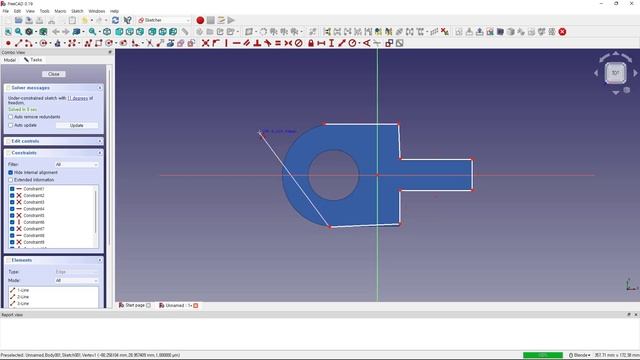Select the Create polyline tool
This screenshot has height=360, width=640.
click(x=88, y=43)
